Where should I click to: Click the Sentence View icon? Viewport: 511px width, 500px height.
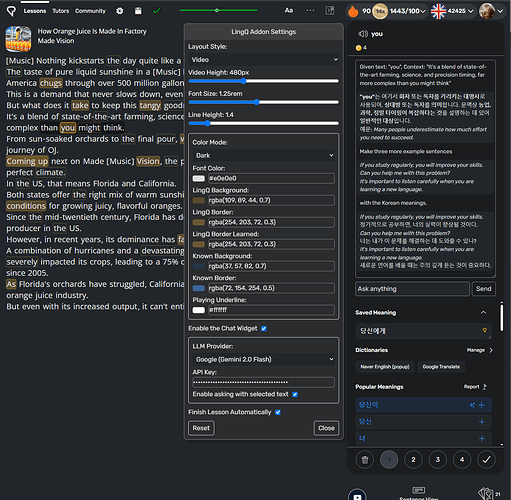(x=419, y=491)
